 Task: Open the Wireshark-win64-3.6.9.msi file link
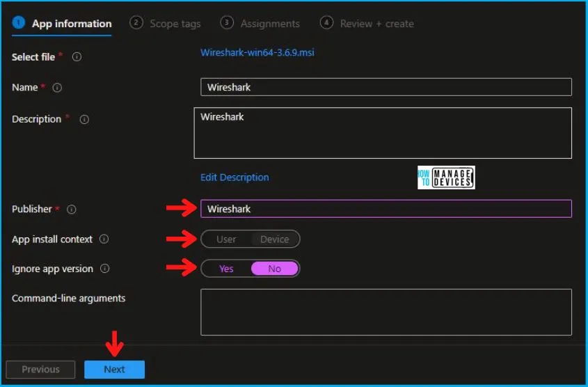tap(257, 52)
